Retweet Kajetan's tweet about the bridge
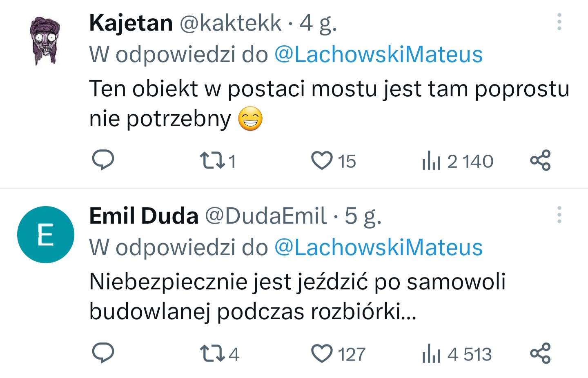This screenshot has width=588, height=378. (218, 161)
